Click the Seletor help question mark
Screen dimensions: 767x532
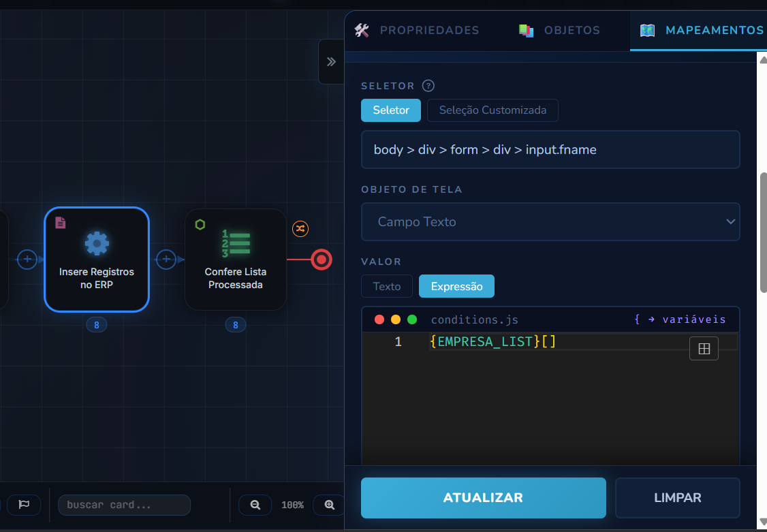pos(428,86)
